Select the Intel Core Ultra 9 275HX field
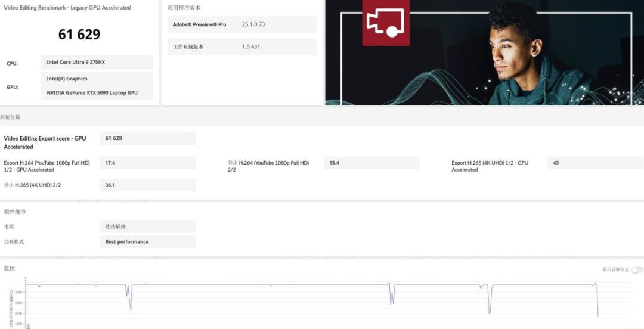 coord(97,62)
